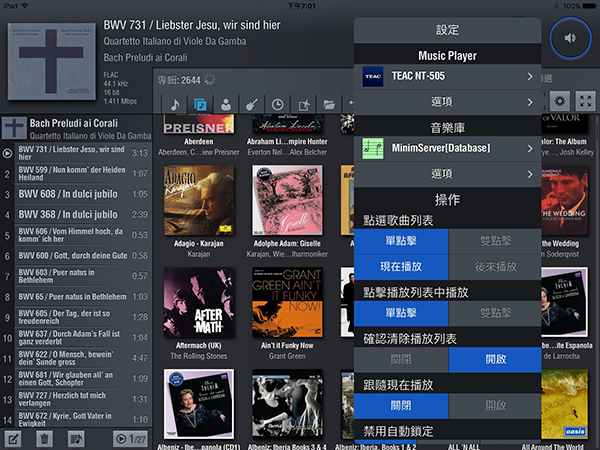
Task: Tap the volume speaker button
Action: click(x=570, y=38)
